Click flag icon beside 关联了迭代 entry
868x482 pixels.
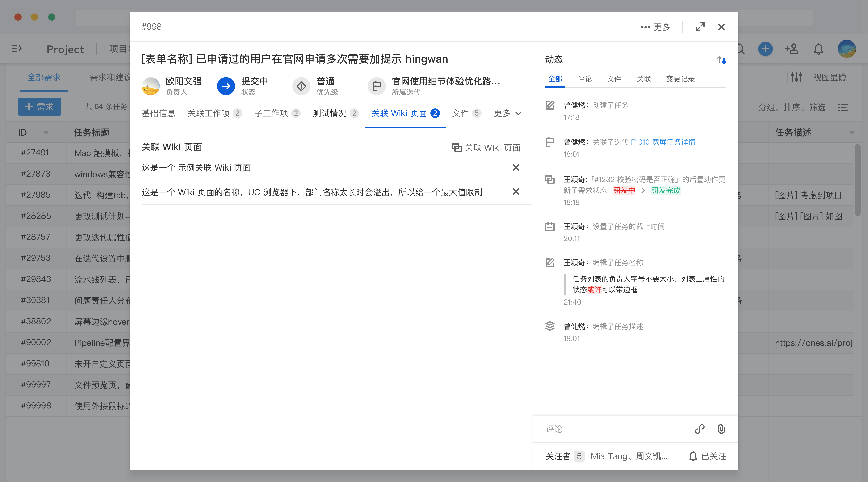coord(550,142)
